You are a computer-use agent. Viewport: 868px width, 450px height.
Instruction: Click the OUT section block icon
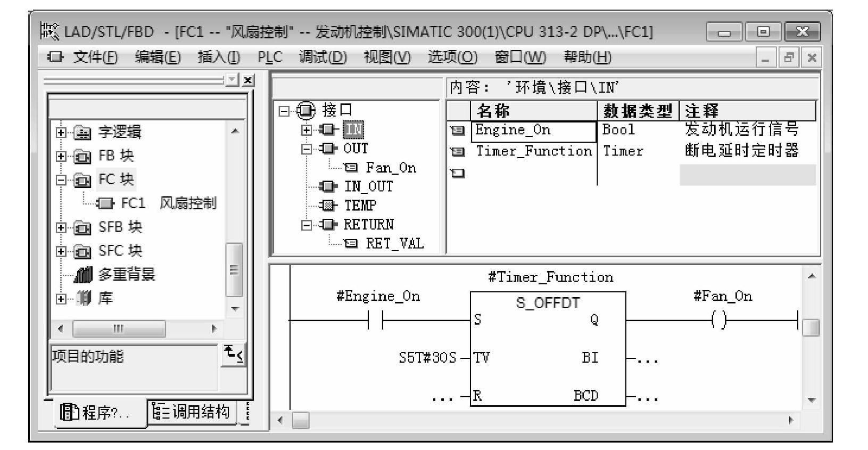point(328,148)
